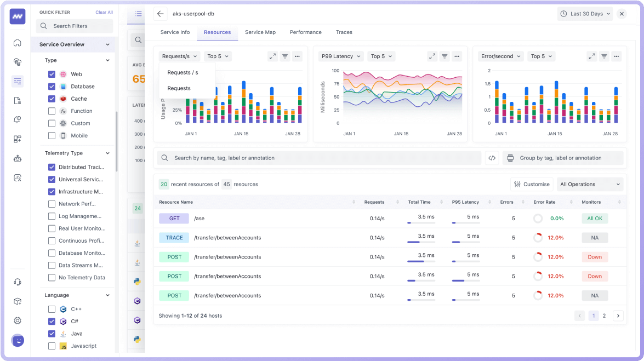Open the three-dot menu on Error/second chart
Viewport: 644px width, 361px height.
coord(616,56)
